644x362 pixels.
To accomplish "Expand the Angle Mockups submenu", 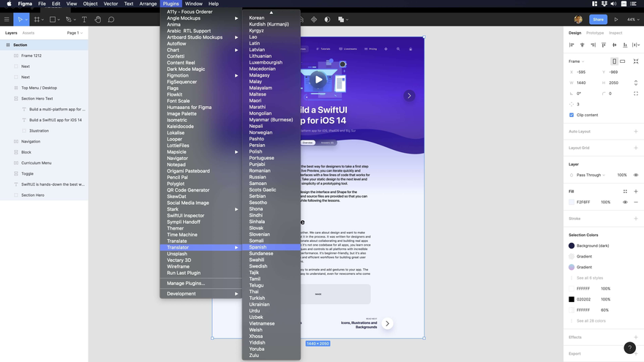I will 201,18.
